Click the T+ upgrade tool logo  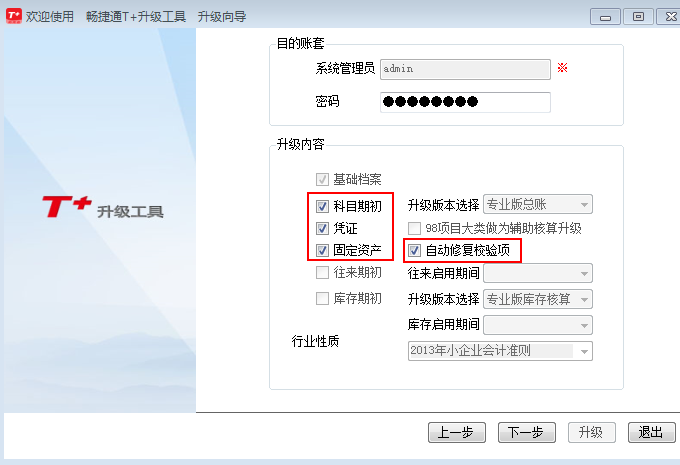103,207
